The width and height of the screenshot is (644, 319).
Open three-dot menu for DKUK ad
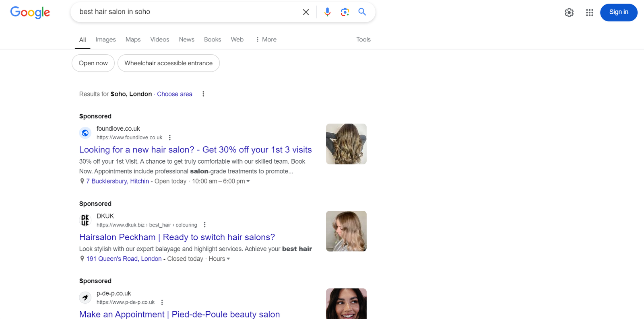(204, 225)
